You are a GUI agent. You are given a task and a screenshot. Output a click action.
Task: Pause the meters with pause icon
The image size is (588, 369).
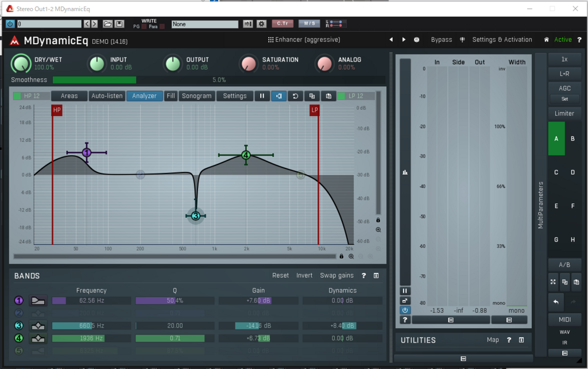[405, 291]
